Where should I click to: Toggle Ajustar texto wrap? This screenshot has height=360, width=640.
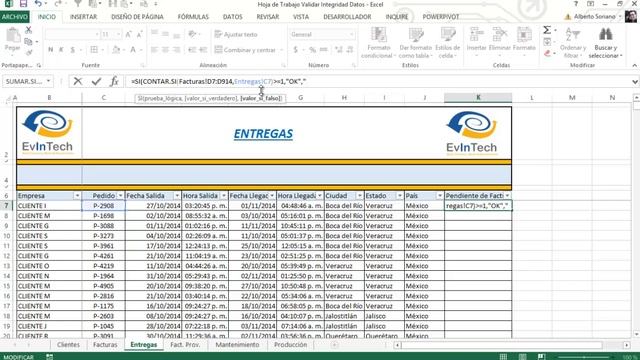(236, 35)
